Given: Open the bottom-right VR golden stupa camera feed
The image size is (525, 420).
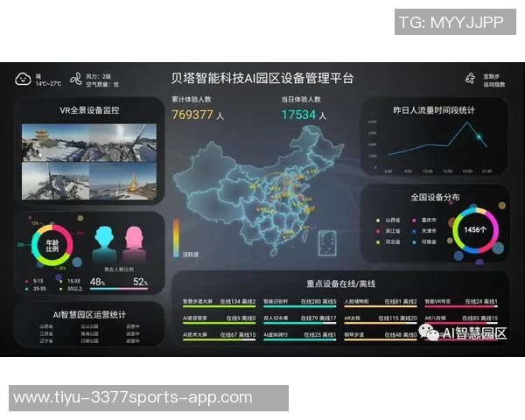Looking at the screenshot, I should (122, 181).
